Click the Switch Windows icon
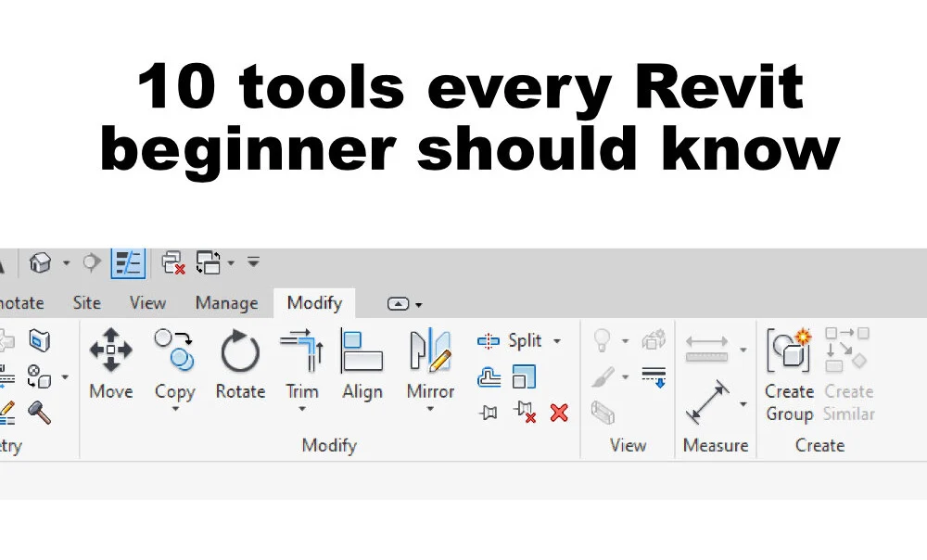The image size is (927, 560). pos(208,262)
